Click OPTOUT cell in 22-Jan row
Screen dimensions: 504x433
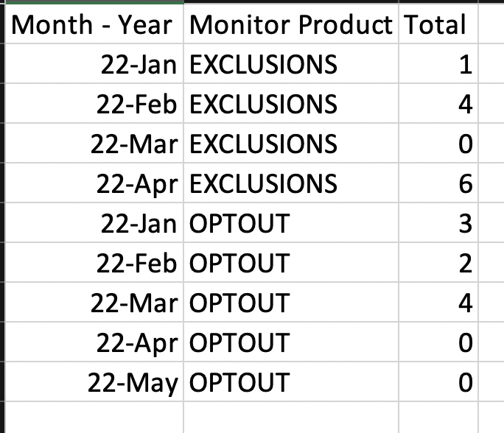291,223
